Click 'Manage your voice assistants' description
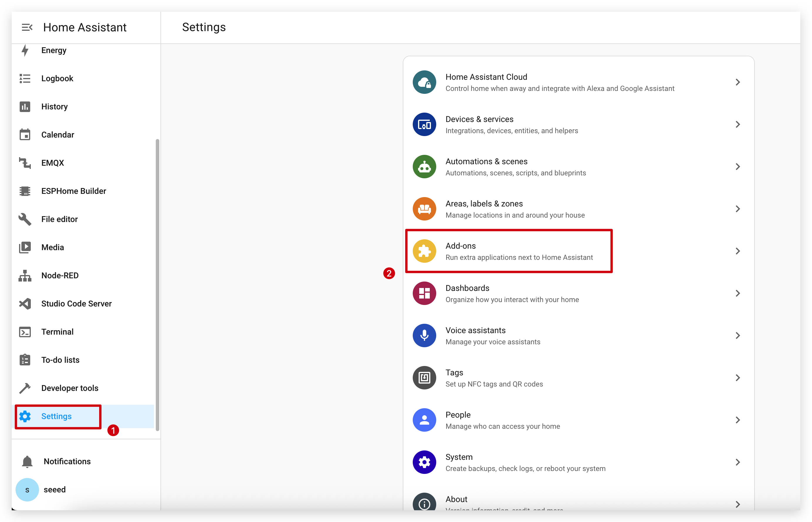 coord(493,342)
